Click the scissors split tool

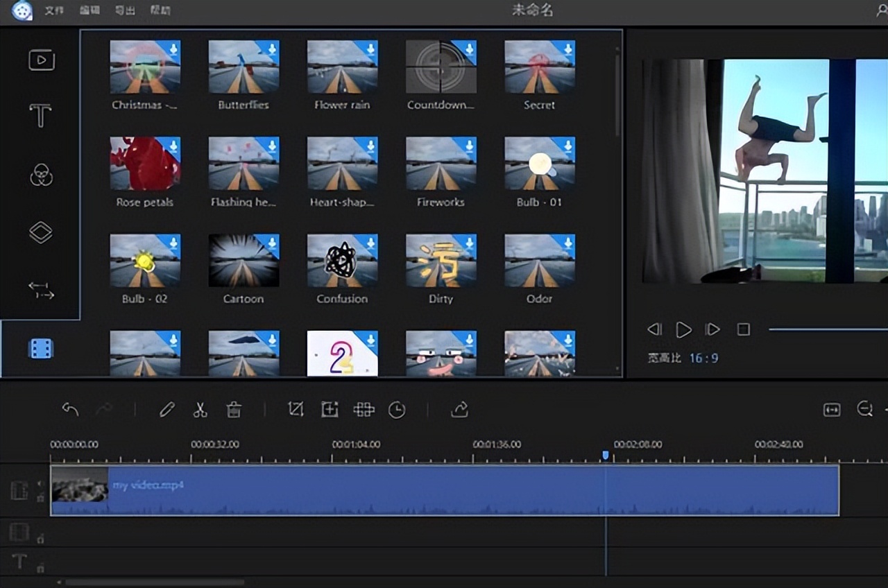(x=200, y=410)
